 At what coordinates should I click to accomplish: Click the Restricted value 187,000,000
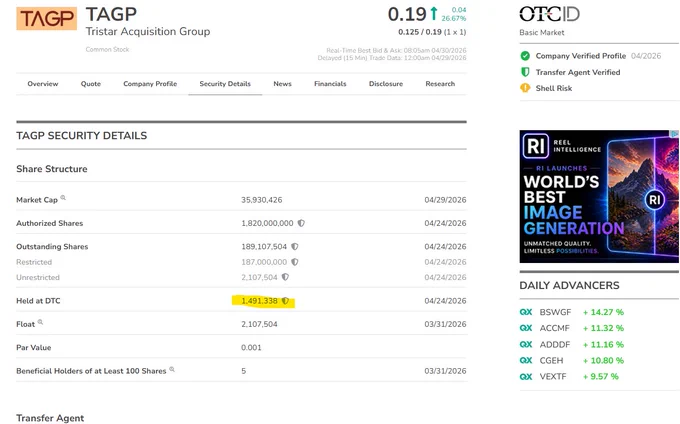pos(264,262)
